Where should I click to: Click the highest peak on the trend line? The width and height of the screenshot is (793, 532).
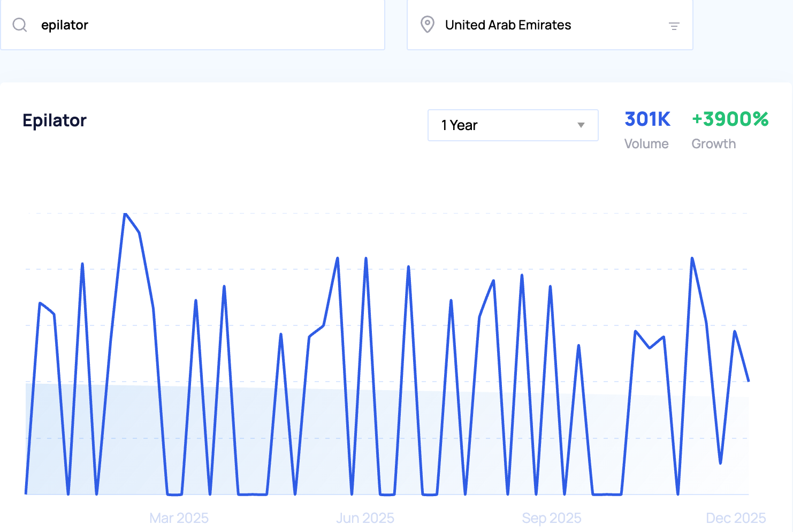125,214
